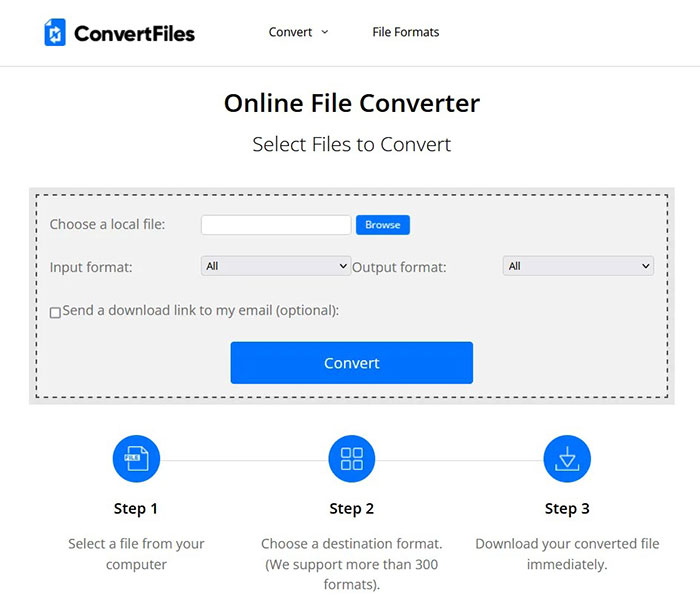Click the Online File Converter heading
The image size is (700, 610).
(352, 103)
